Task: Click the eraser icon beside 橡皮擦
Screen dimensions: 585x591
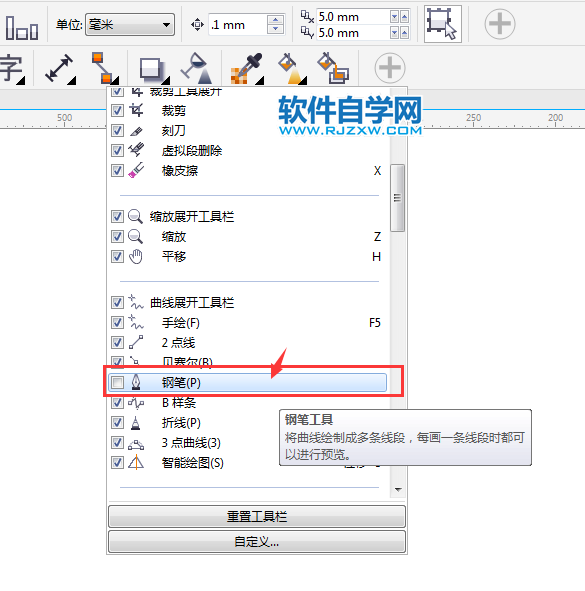Action: pyautogui.click(x=136, y=170)
